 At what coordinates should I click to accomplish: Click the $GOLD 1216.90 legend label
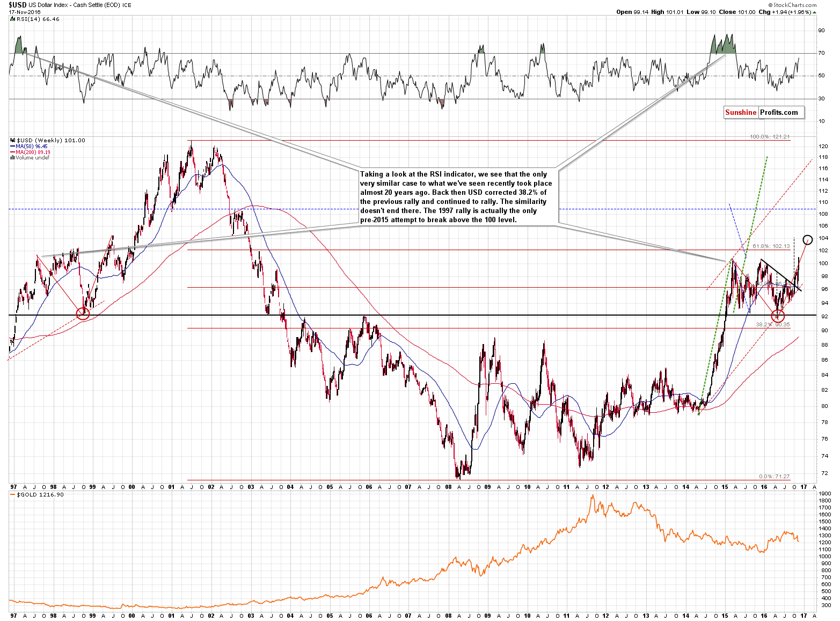coord(40,494)
